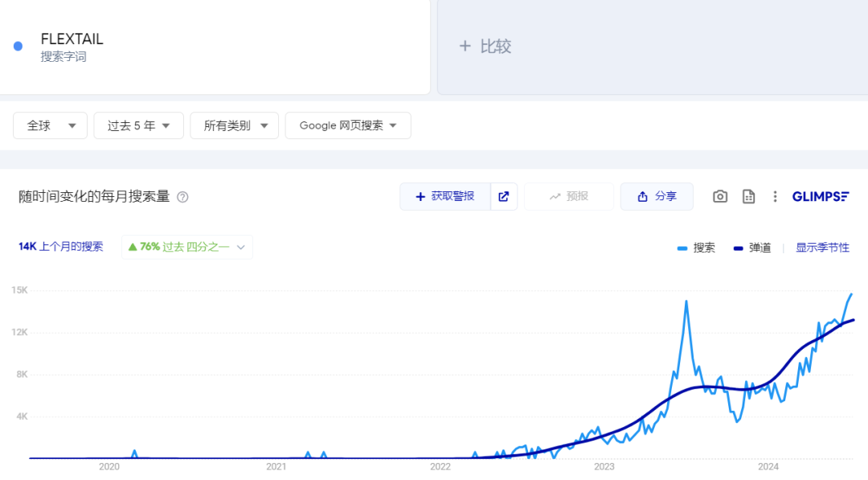This screenshot has width=868, height=480.
Task: Click the forecast 预报 trend icon
Action: [x=555, y=196]
